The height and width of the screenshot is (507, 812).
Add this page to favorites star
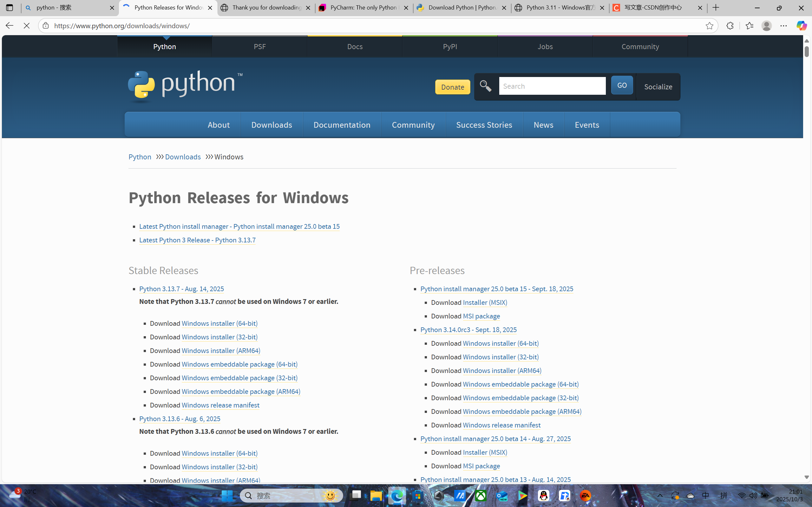tap(709, 26)
